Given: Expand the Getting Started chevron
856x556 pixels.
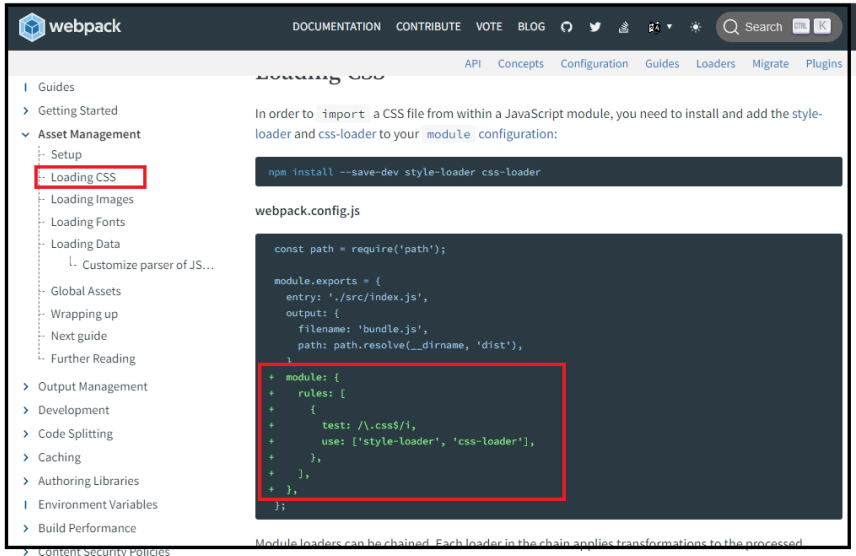Looking at the screenshot, I should [26, 110].
